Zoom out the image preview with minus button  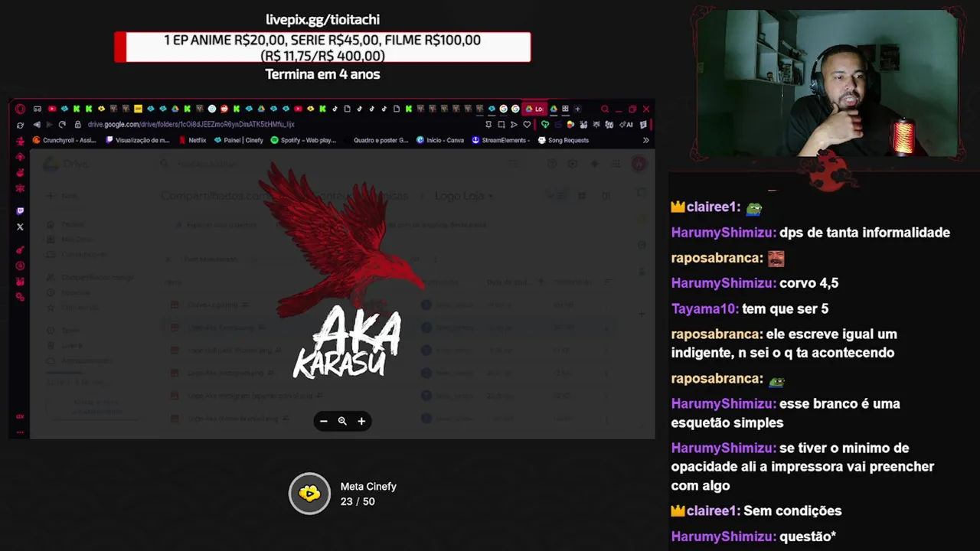click(x=324, y=421)
